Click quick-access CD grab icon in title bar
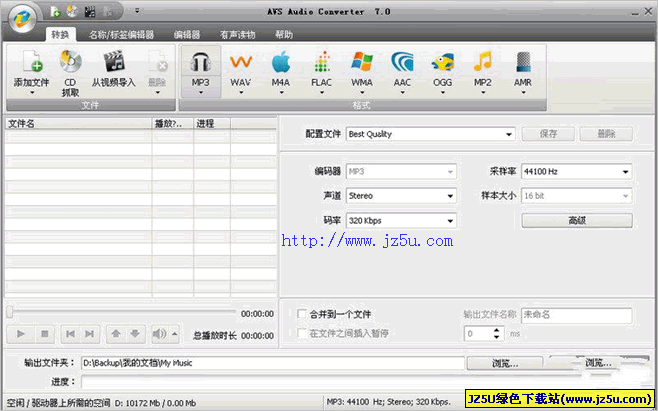The image size is (658, 411). point(72,11)
